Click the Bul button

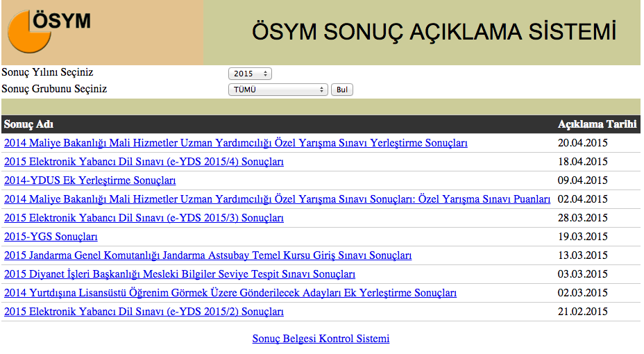[x=341, y=90]
